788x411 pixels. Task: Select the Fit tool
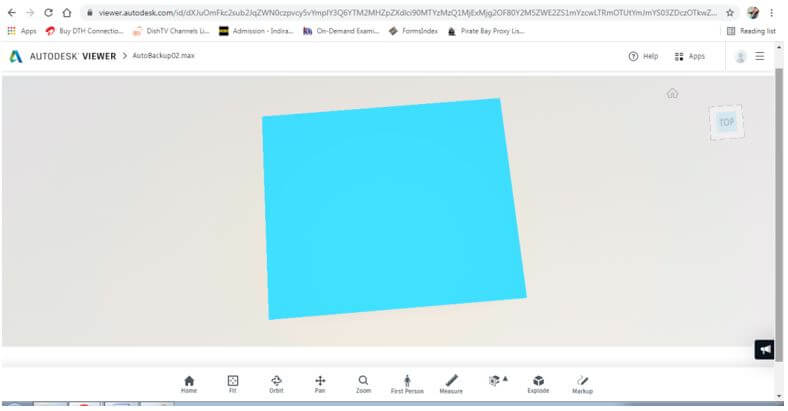point(233,384)
